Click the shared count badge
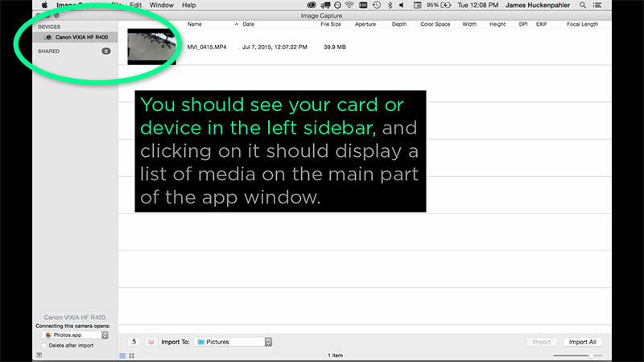This screenshot has height=362, width=644. pos(106,51)
